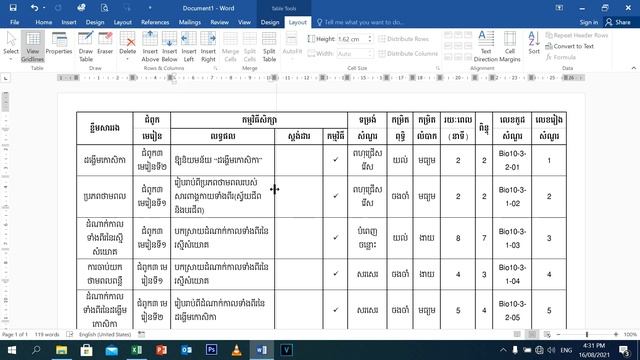The width and height of the screenshot is (640, 360).
Task: Open the Cell Size dialog launcher
Action: (438, 68)
